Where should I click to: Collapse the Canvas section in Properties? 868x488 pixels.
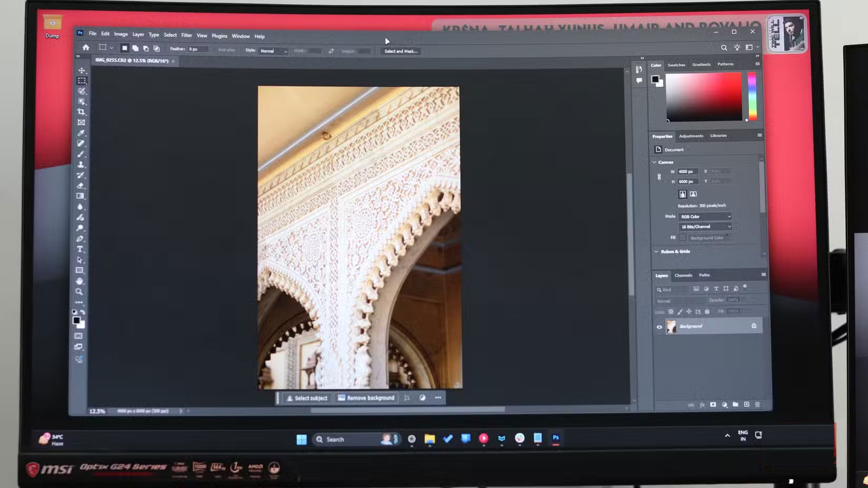click(656, 162)
